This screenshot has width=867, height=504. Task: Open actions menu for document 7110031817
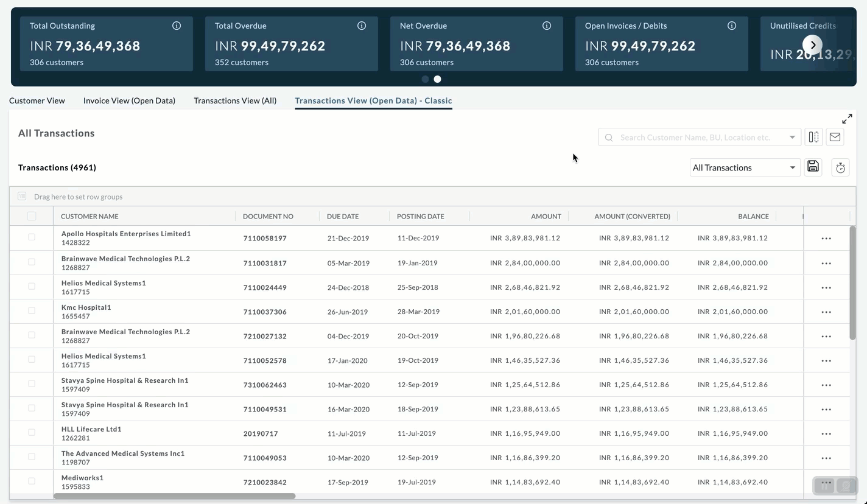(x=826, y=264)
